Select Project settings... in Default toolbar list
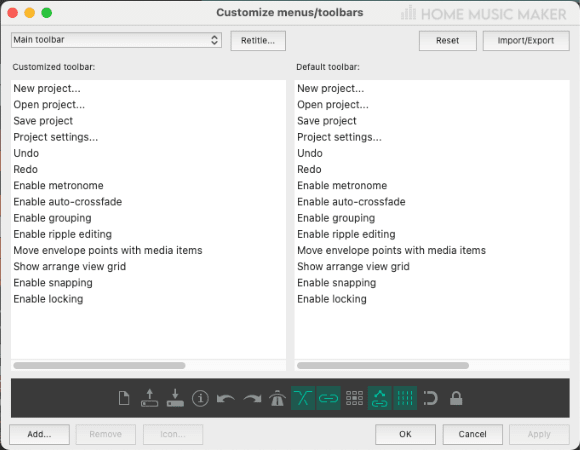 pos(432,137)
